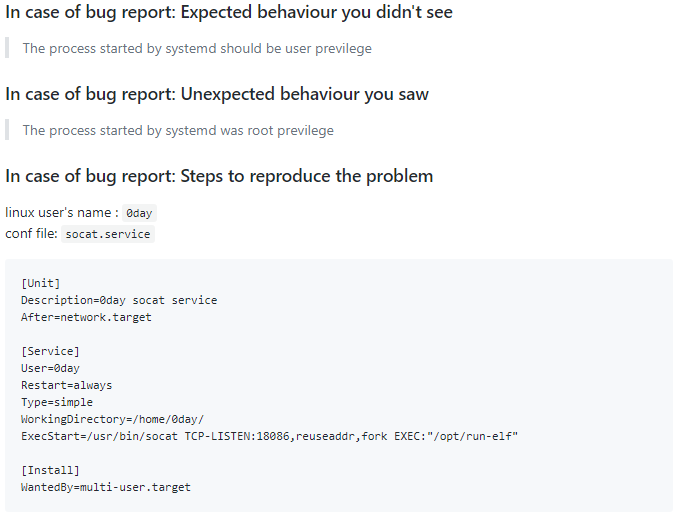The width and height of the screenshot is (681, 519).
Task: Click the 'Description=0day socat service' line
Action: [x=119, y=300]
